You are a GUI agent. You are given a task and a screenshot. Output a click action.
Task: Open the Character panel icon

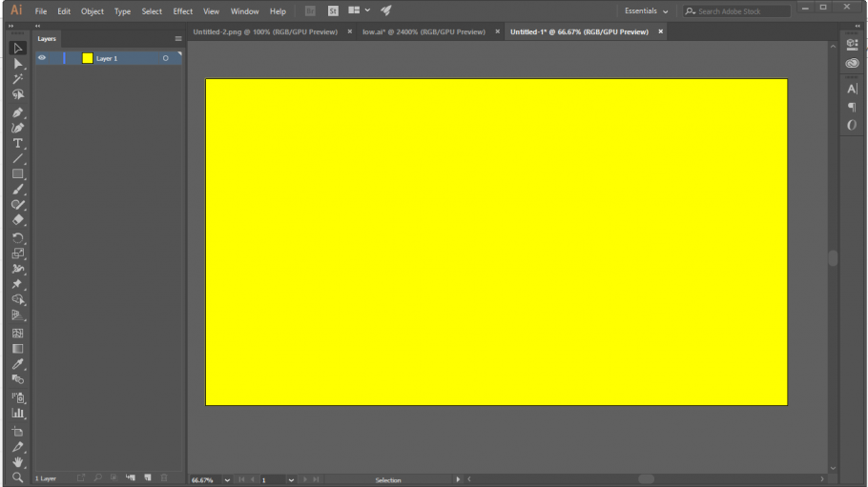pyautogui.click(x=852, y=89)
